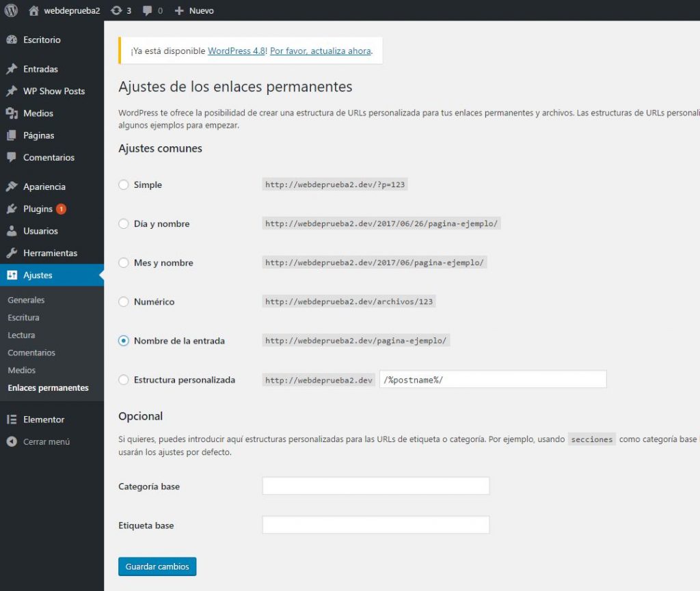700x591 pixels.
Task: Open the Páginas menu item
Action: (39, 135)
